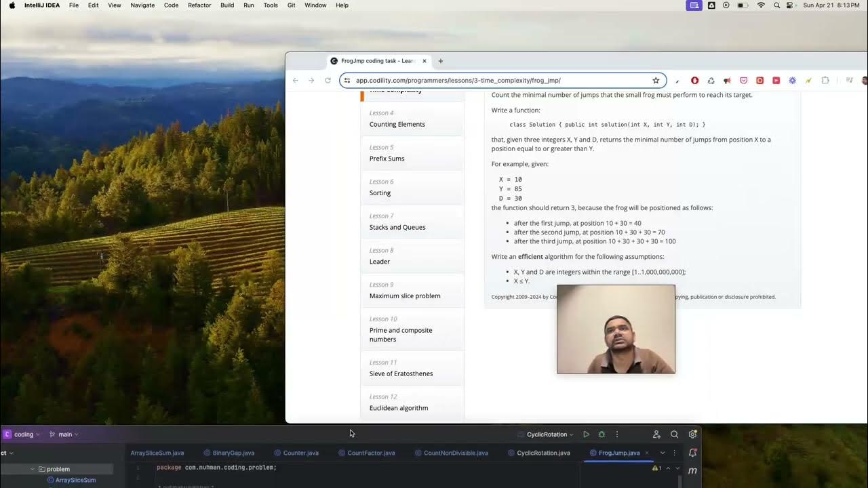Click the warning indicator in editor
This screenshot has width=868, height=488.
[x=657, y=468]
